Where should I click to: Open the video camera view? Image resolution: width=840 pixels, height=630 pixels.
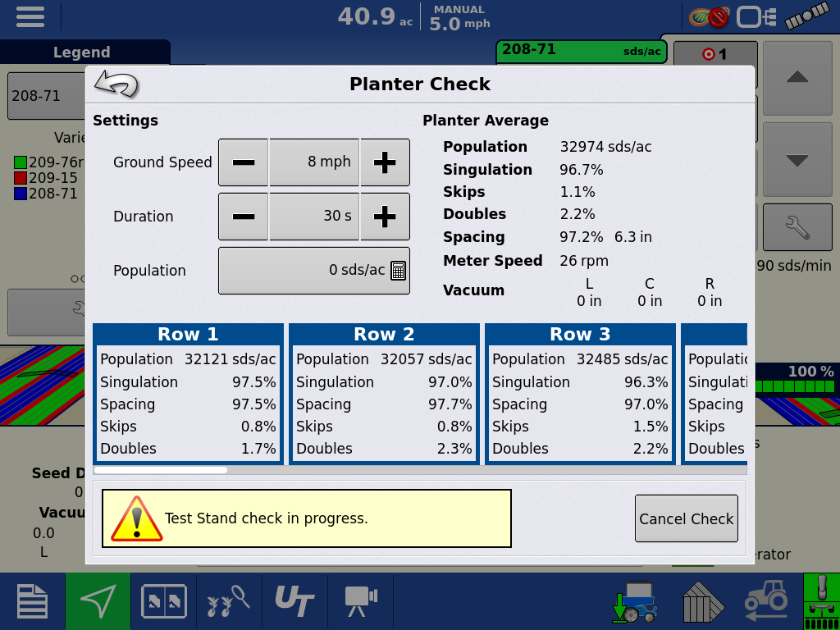tap(361, 601)
